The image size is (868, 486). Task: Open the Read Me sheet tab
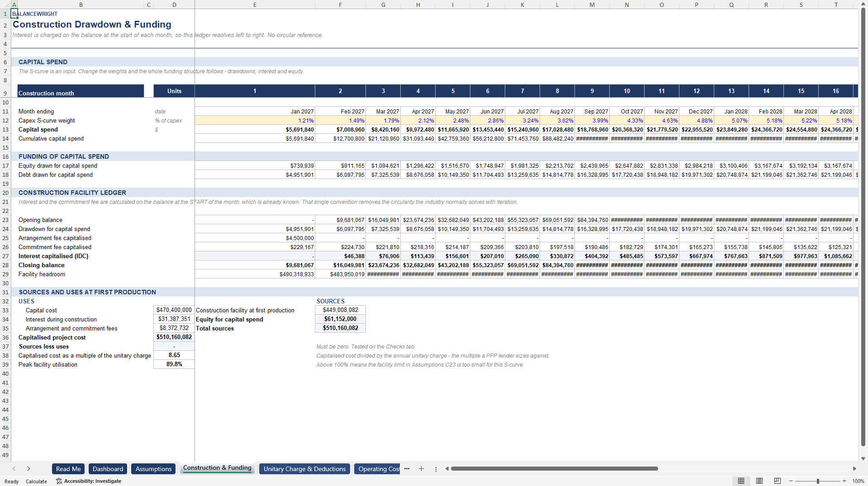point(68,469)
